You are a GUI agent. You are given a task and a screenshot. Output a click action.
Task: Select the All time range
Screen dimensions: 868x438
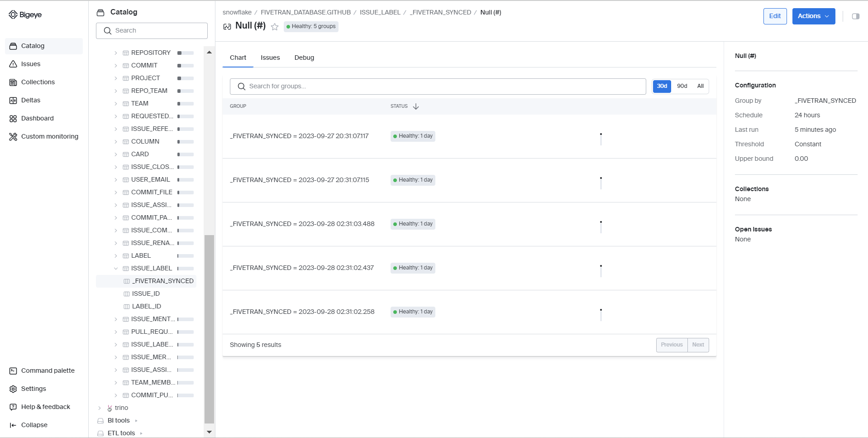click(x=701, y=86)
